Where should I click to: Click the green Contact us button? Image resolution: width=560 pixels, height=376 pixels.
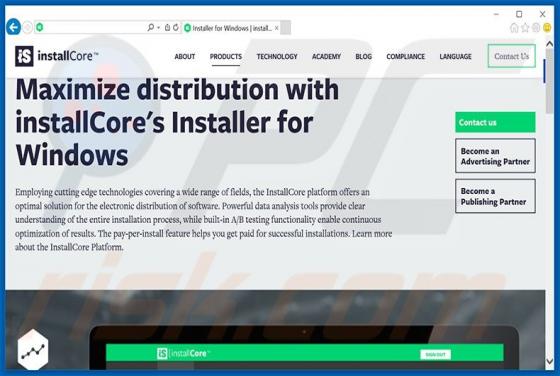495,122
